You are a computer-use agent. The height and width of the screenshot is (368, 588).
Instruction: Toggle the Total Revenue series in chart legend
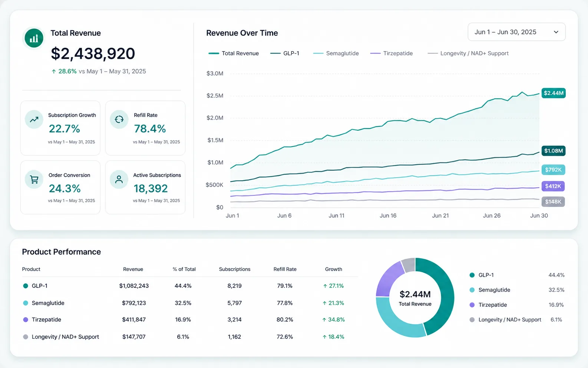234,53
